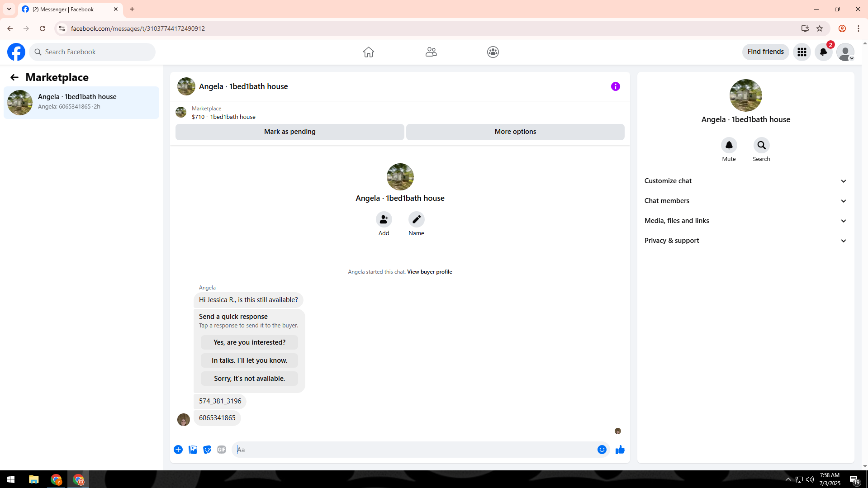Click the Add people icon in chat
Image resolution: width=868 pixels, height=488 pixels.
pyautogui.click(x=384, y=219)
